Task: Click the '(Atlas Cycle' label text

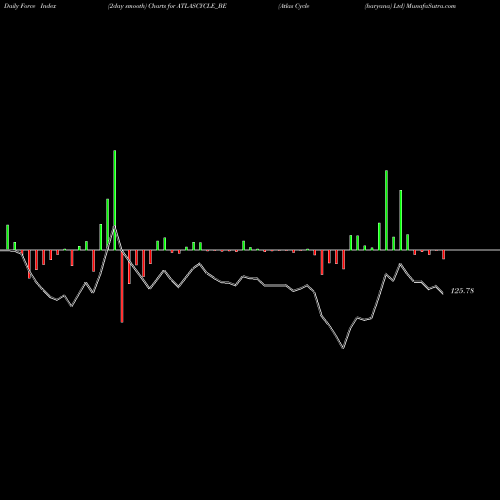Action: (294, 6)
